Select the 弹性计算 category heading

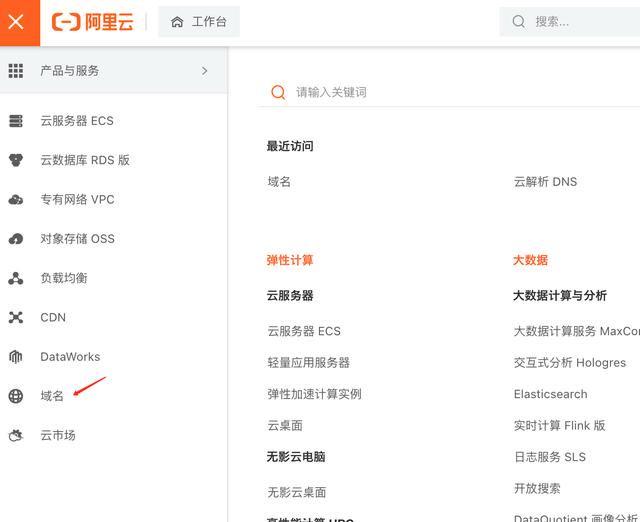click(x=290, y=260)
